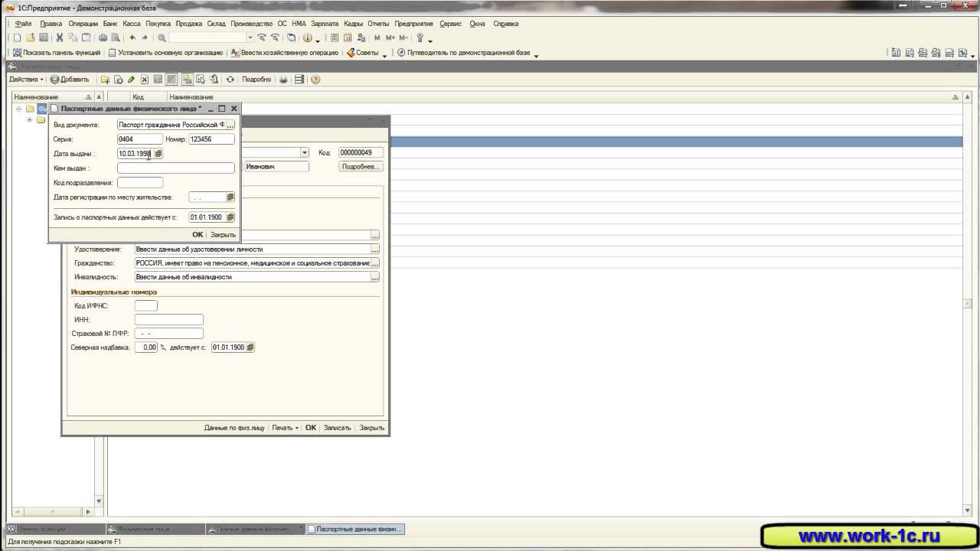Open calendar for Запись о паспортных данных date
Screen dimensions: 980x551
[x=230, y=217]
